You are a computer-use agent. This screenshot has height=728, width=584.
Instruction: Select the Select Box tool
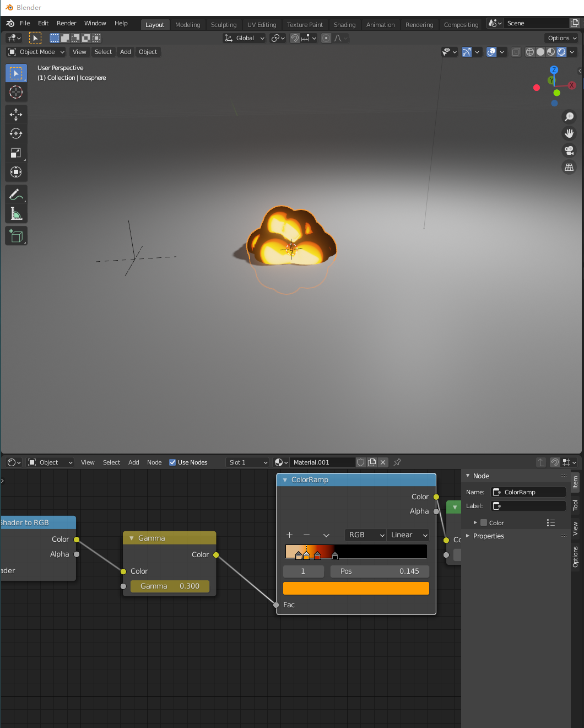(x=16, y=73)
